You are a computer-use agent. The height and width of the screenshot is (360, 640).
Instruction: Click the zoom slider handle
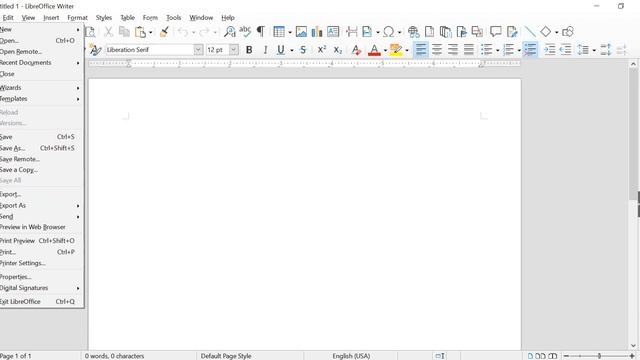click(x=599, y=356)
